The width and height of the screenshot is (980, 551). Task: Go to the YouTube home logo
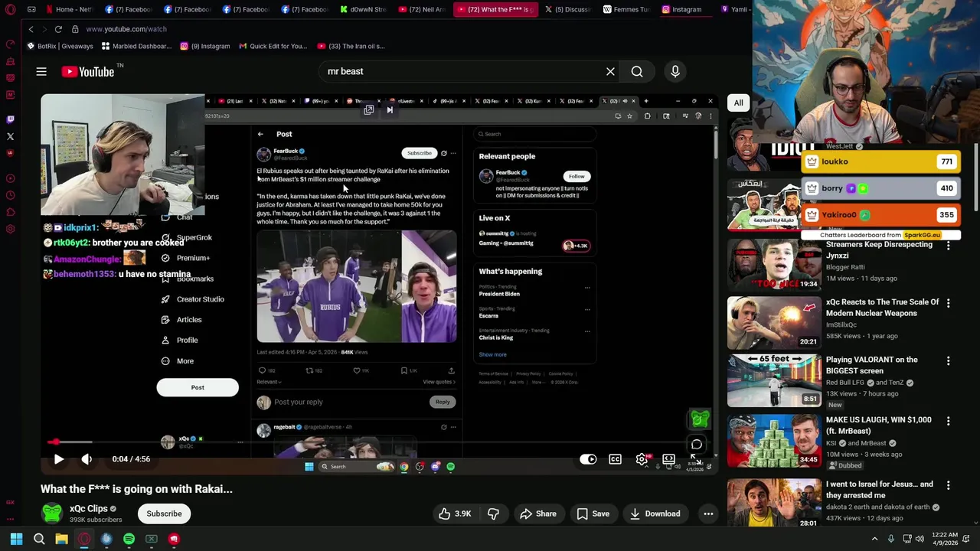tap(88, 71)
